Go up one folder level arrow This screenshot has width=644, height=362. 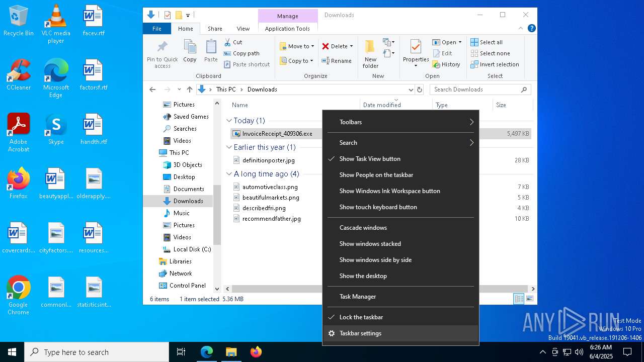189,89
